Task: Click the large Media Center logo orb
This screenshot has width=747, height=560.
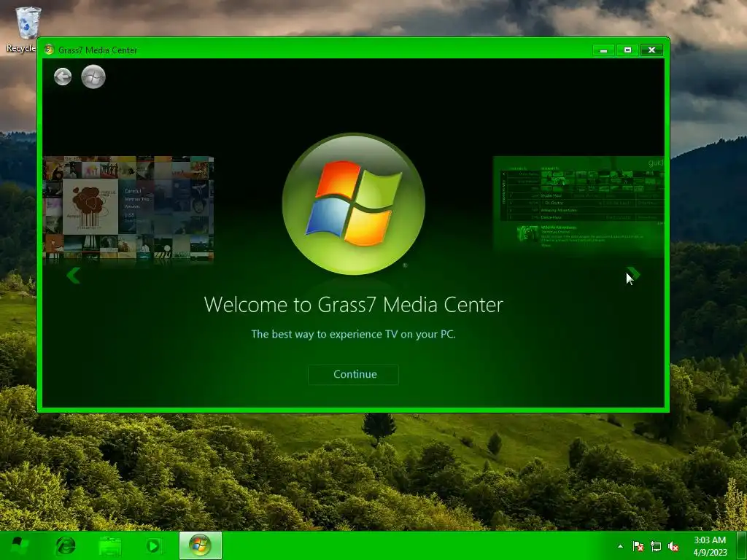Action: (354, 204)
